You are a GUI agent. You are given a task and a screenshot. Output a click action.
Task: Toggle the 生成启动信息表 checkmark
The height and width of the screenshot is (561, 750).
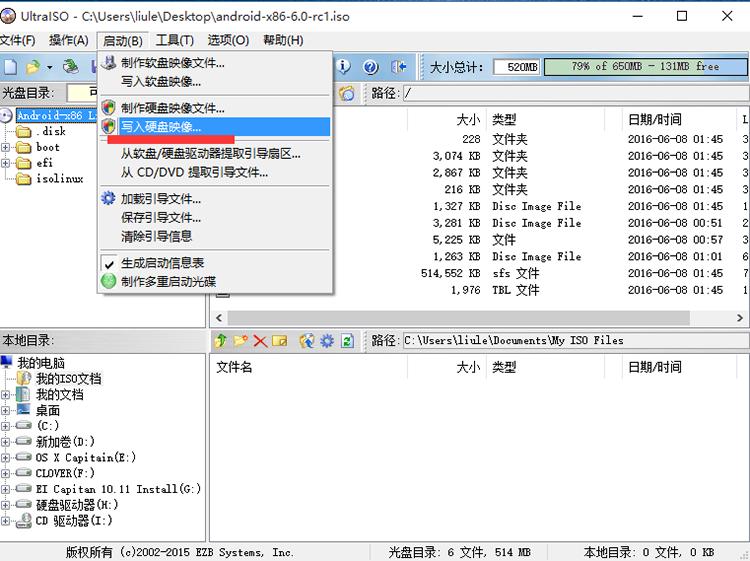pos(110,263)
